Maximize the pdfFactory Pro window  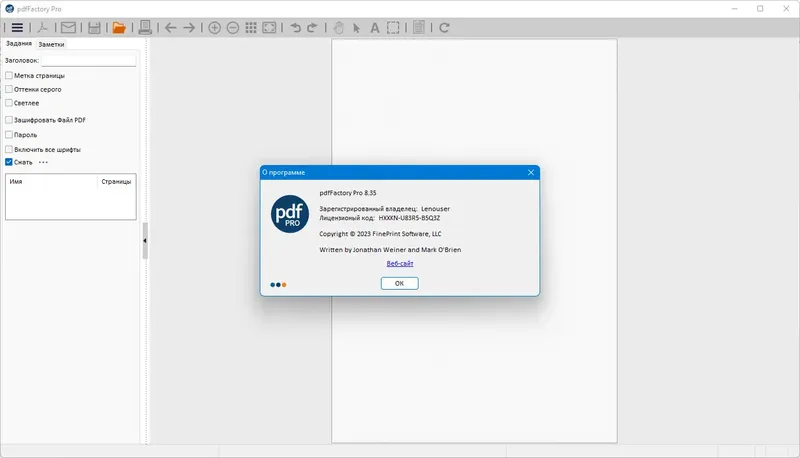tap(760, 9)
